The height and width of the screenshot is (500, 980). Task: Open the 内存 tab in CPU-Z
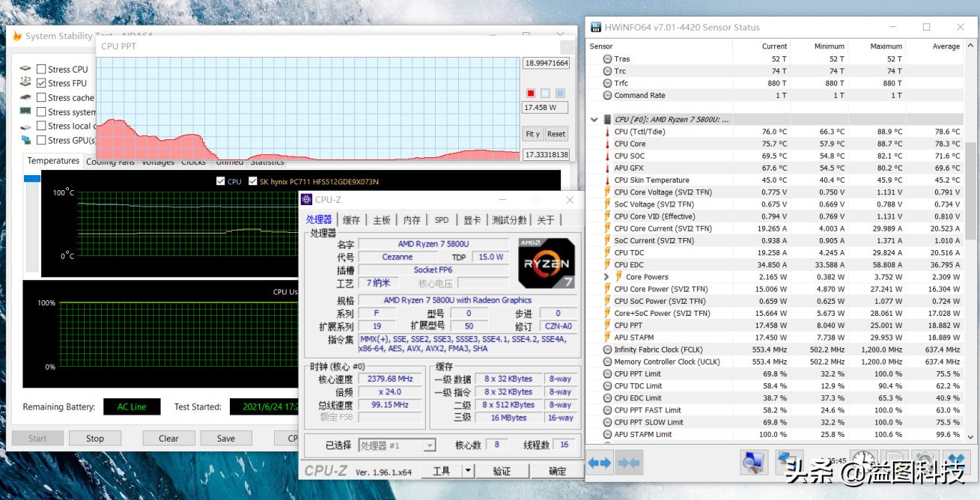(x=412, y=219)
